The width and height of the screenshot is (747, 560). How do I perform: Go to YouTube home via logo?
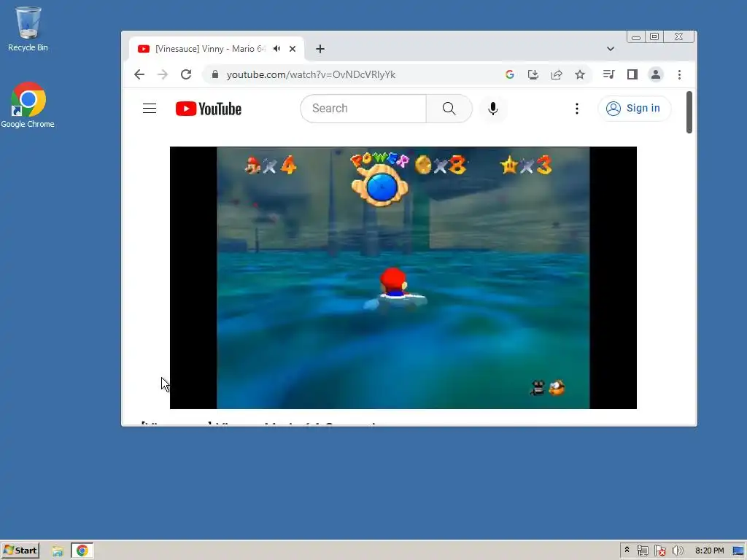(209, 109)
